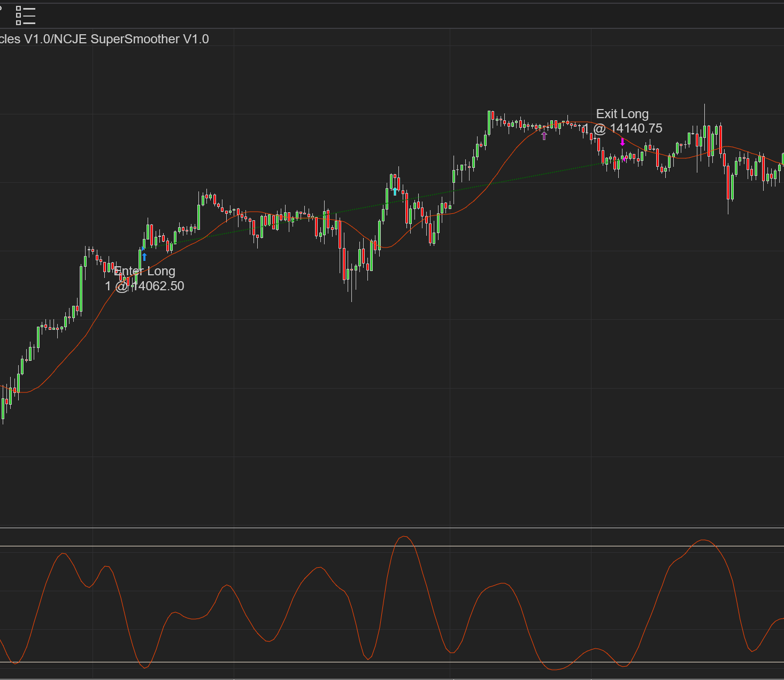Click the blue Enter Long entry arrow

click(144, 257)
